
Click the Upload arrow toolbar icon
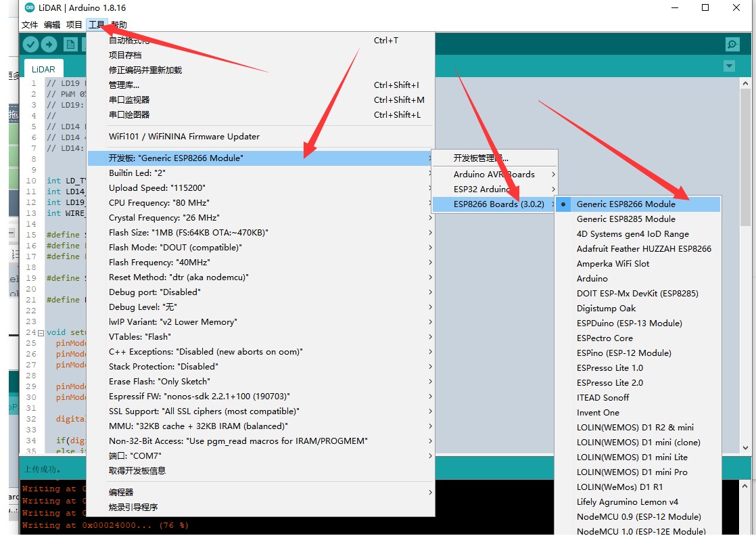(49, 45)
